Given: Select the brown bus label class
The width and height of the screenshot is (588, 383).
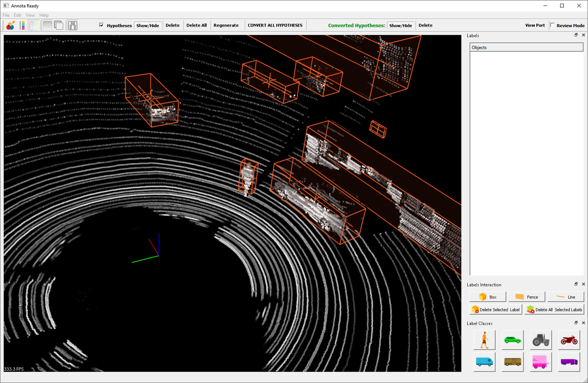Looking at the screenshot, I should (x=513, y=361).
